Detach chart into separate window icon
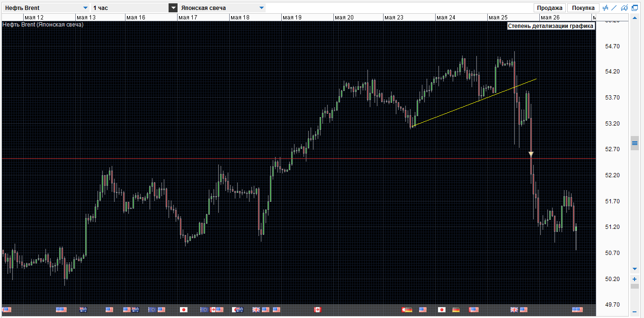644x318 pixels. point(635,8)
